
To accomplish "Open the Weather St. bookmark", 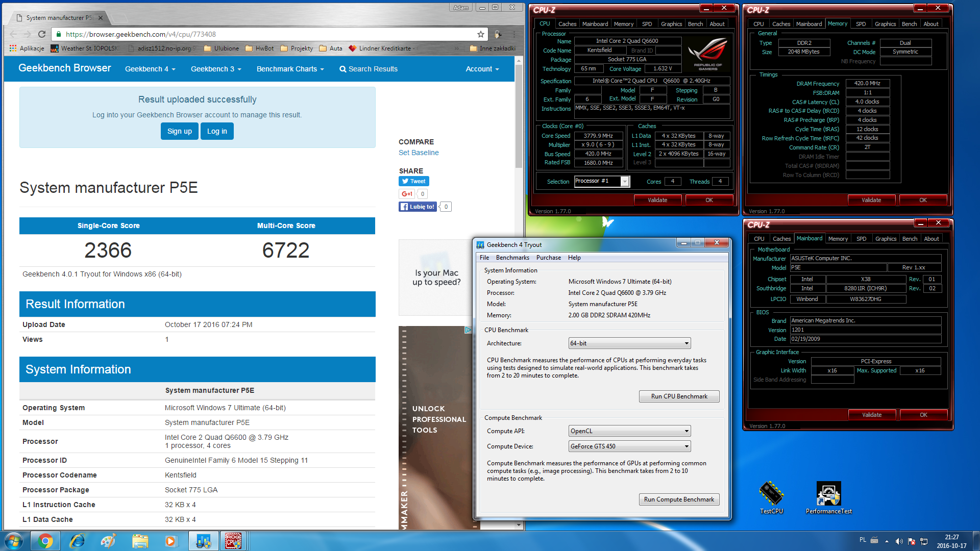I will coord(84,48).
